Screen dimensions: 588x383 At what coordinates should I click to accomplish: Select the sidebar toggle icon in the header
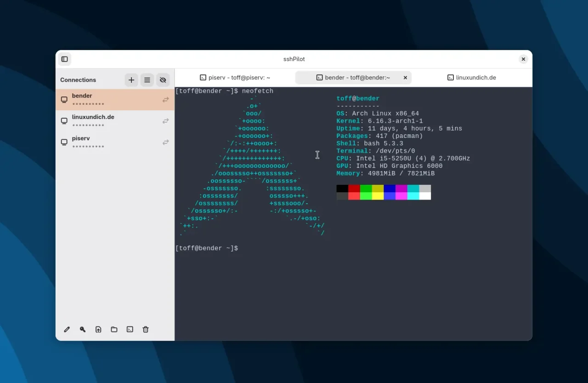tap(64, 59)
